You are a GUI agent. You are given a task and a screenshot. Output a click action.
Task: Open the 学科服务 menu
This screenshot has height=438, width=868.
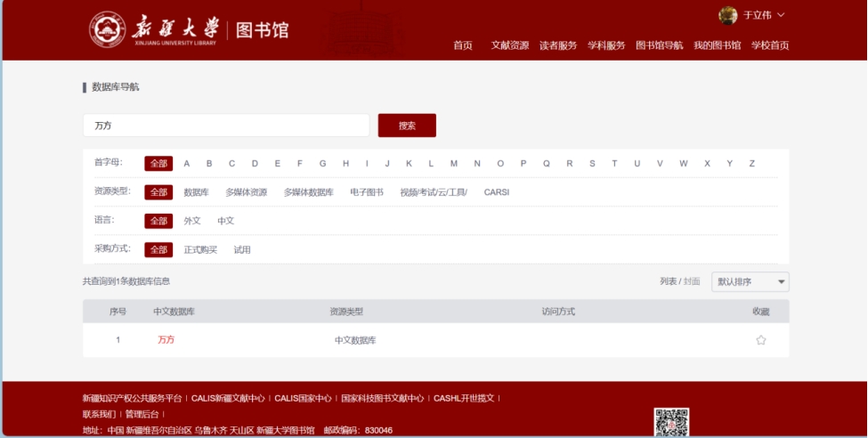(606, 45)
